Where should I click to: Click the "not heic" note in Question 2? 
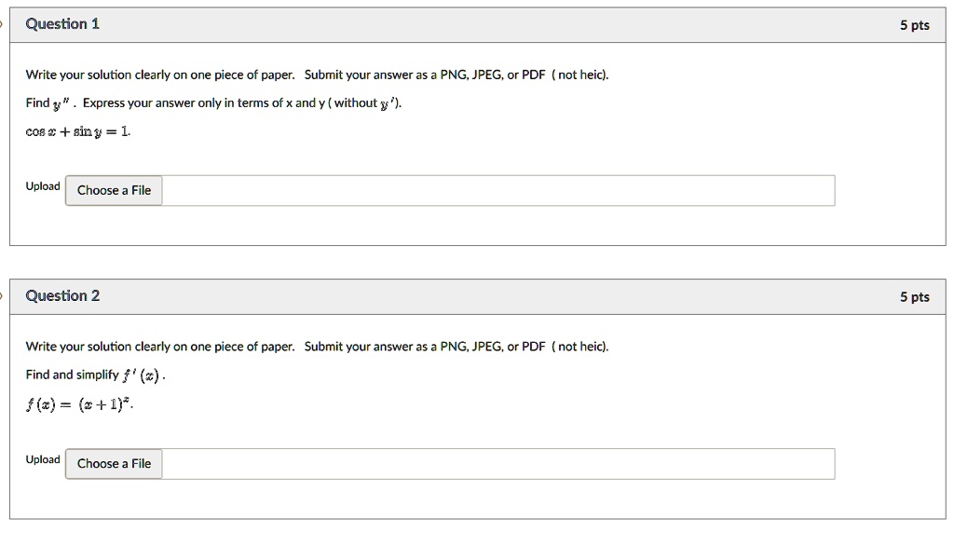tap(579, 347)
